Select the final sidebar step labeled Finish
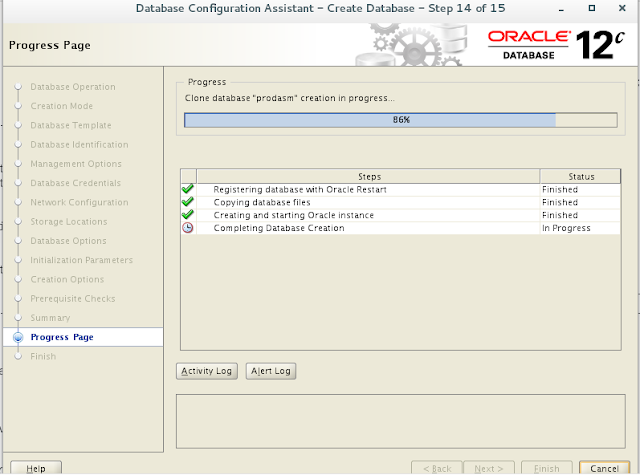The width and height of the screenshot is (640, 475). (43, 356)
